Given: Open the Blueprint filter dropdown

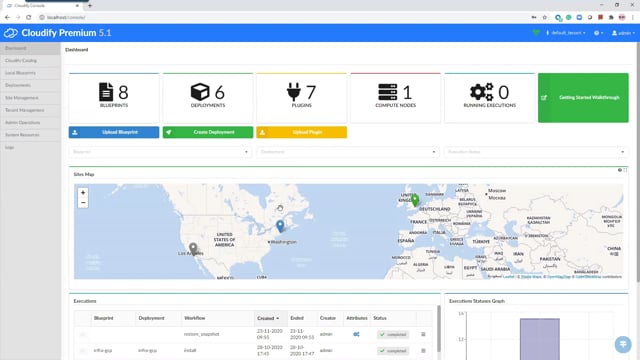Looking at the screenshot, I should pyautogui.click(x=160, y=152).
